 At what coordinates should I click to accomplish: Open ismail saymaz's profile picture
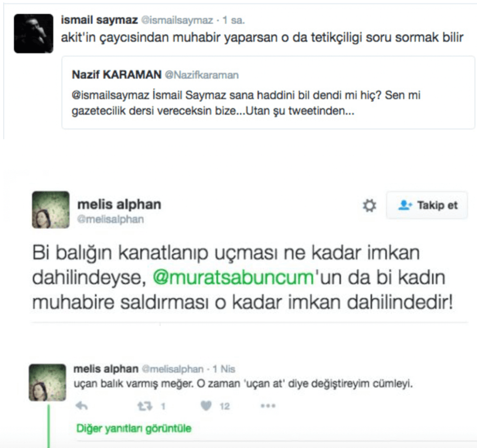[34, 34]
